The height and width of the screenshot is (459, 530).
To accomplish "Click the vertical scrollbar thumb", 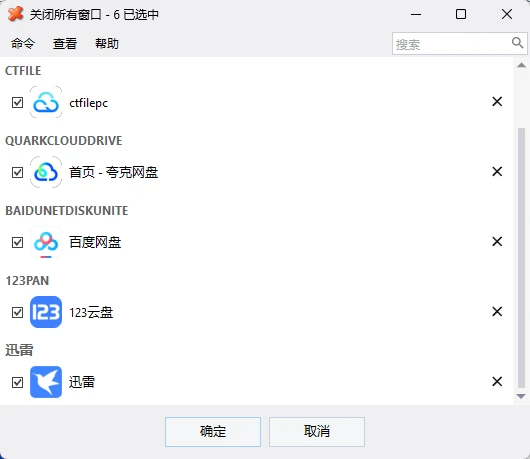I will click(x=521, y=258).
